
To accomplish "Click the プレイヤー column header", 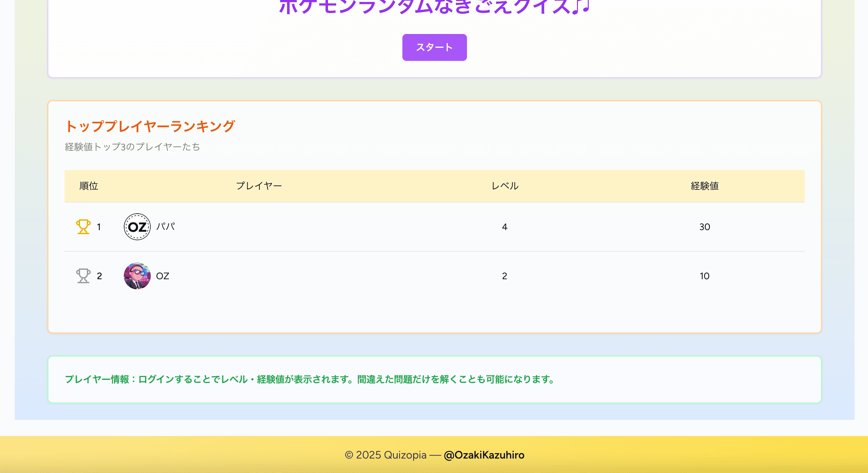I will point(259,186).
